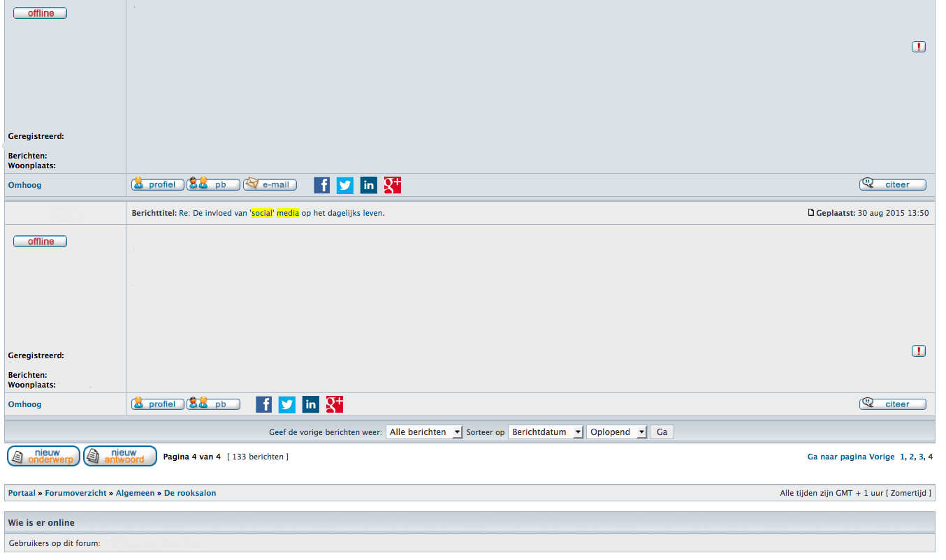Screen dimensions: 946x560
Task: Click the offline status badge of second poster
Action: coord(40,242)
